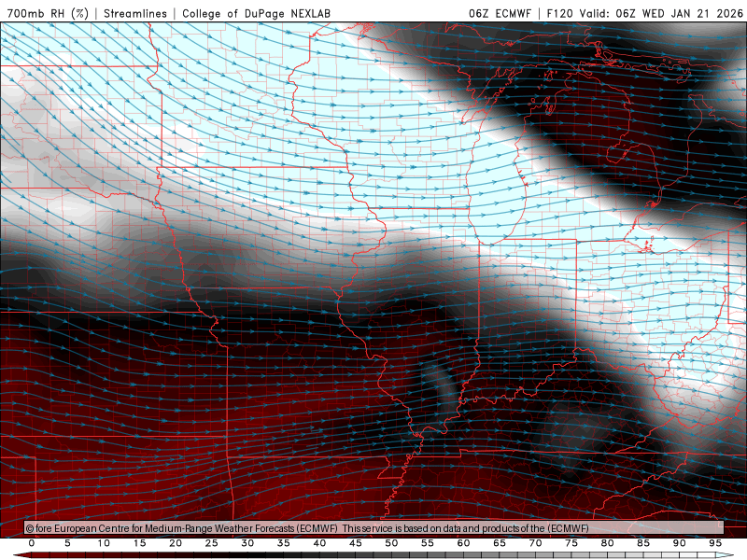Click the '700mb RH (%)' title text

coord(48,13)
